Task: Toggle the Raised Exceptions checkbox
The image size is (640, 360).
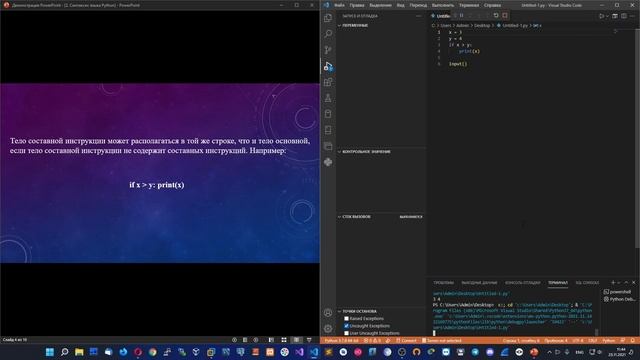Action: (x=347, y=318)
